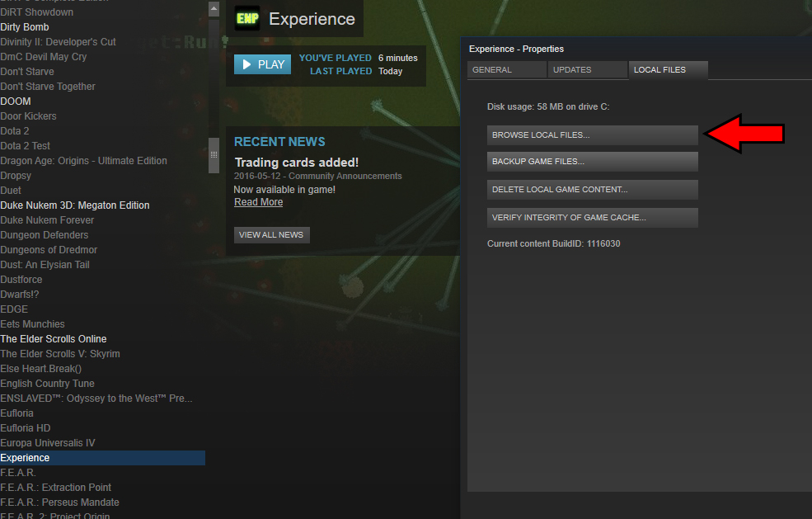The image size is (812, 519).
Task: Select ENSLAVED: Odyssey to the West
Action: 96,399
